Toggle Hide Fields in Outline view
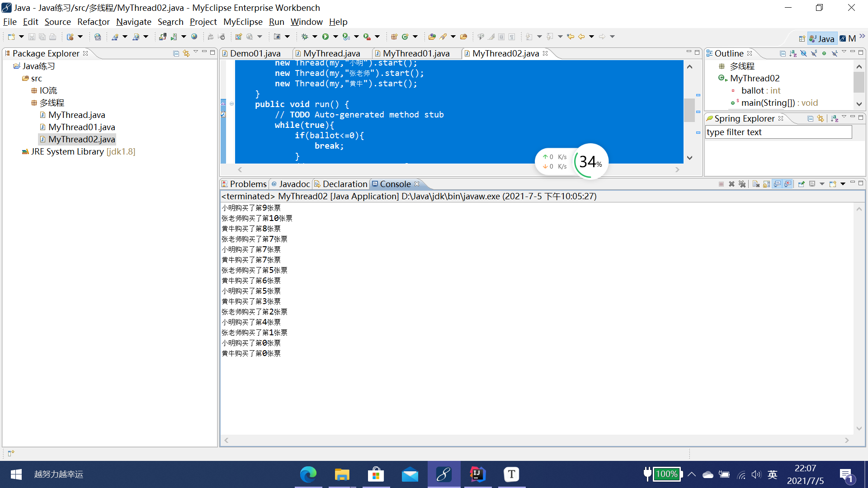Image resolution: width=868 pixels, height=488 pixels. tap(803, 53)
